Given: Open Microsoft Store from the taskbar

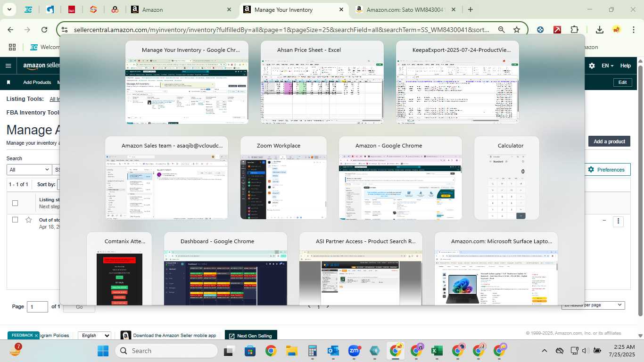Looking at the screenshot, I should point(250,351).
